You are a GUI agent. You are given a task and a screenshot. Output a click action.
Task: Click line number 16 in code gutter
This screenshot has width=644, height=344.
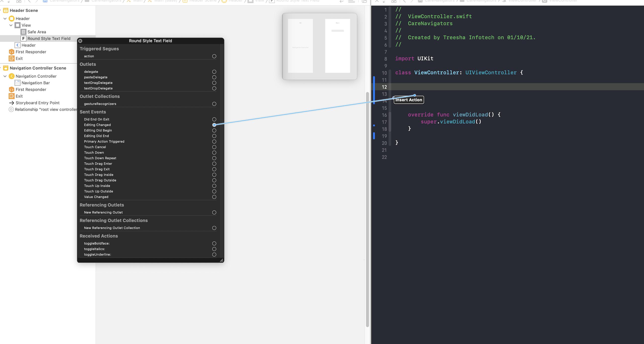pyautogui.click(x=384, y=115)
